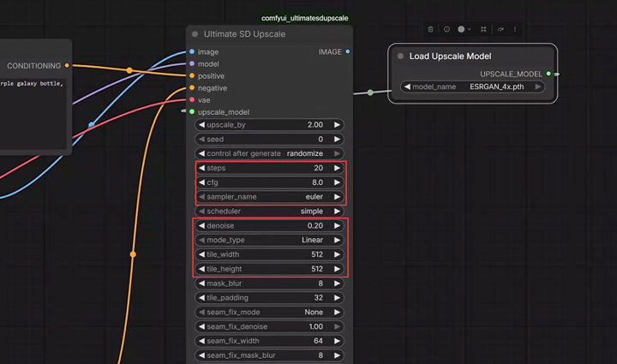Open the mode_type Linear dropdown
Screen dimensions: 617x364
[269, 240]
